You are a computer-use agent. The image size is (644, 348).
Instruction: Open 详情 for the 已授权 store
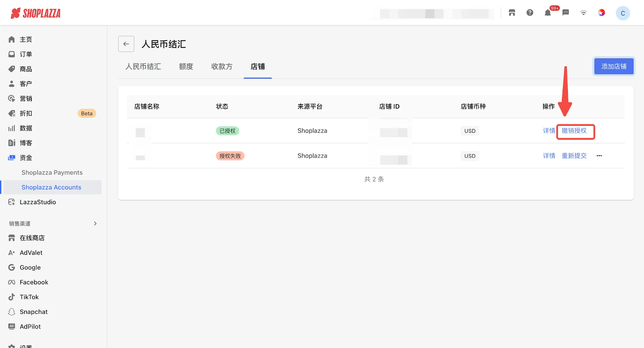(549, 131)
